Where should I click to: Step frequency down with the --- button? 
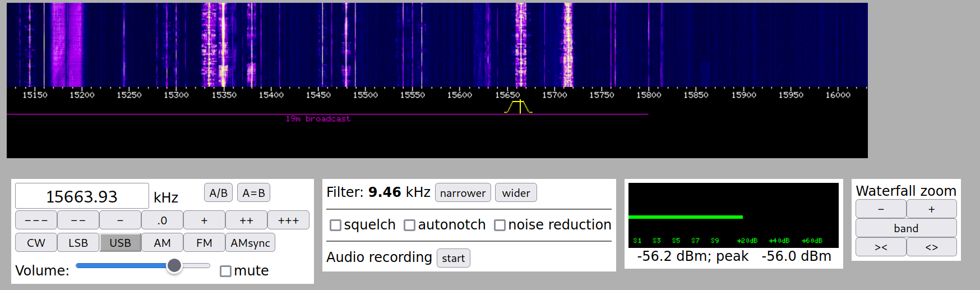pos(36,220)
